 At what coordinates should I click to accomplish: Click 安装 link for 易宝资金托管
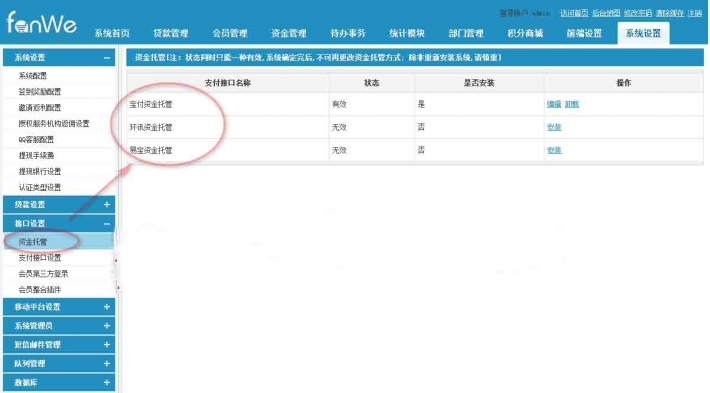pos(554,150)
